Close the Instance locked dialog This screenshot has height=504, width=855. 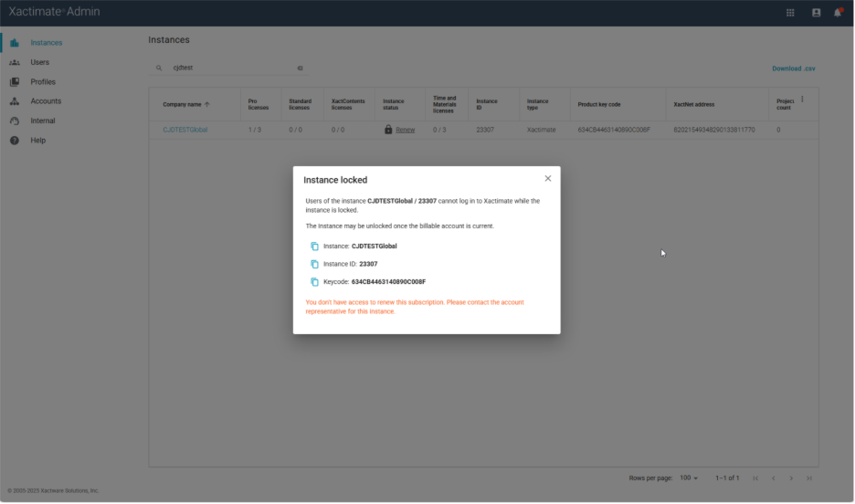[x=548, y=179]
